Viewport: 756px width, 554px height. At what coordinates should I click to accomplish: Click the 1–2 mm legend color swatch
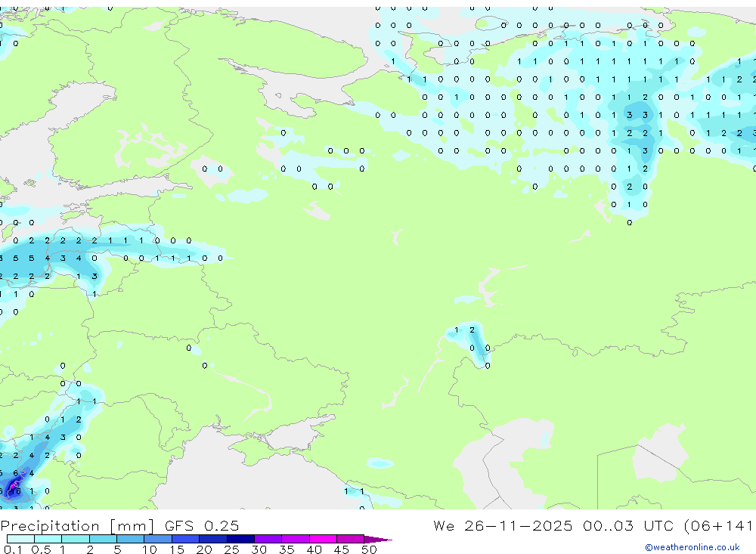(x=76, y=539)
